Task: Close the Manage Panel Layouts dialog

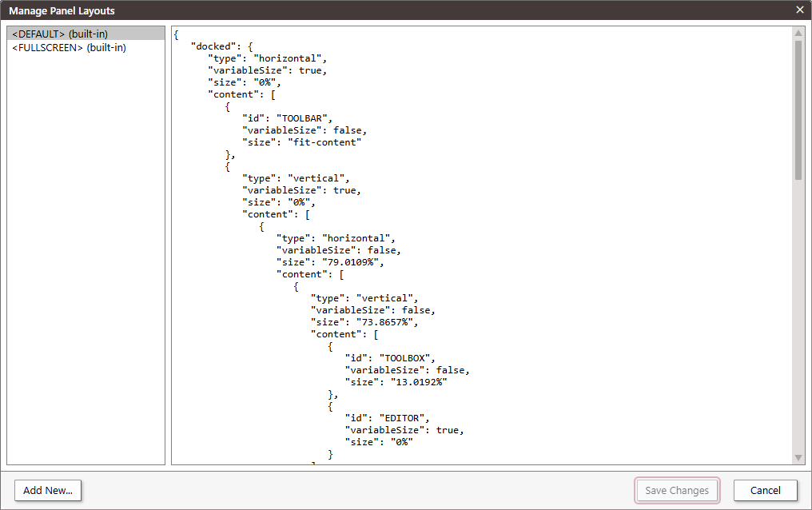Action: click(798, 10)
